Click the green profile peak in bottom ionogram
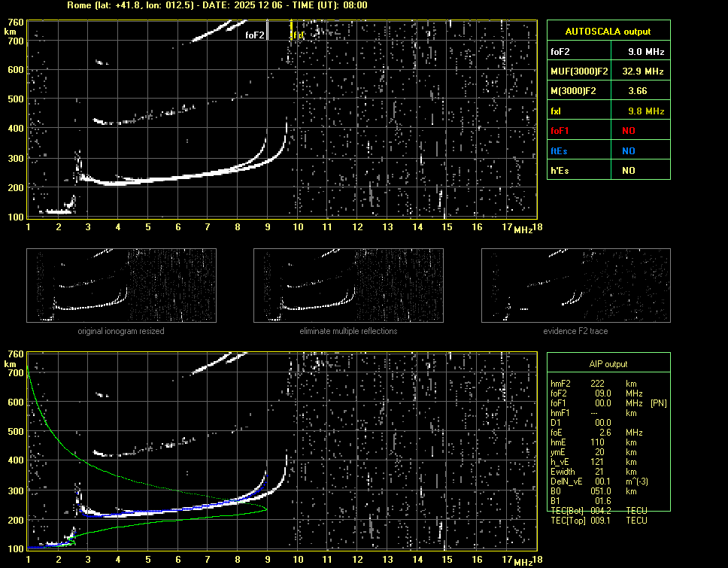 [266, 509]
